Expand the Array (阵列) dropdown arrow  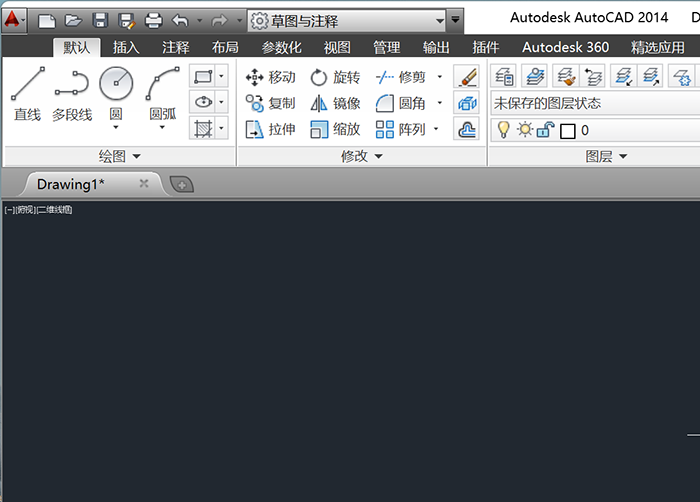pos(436,130)
